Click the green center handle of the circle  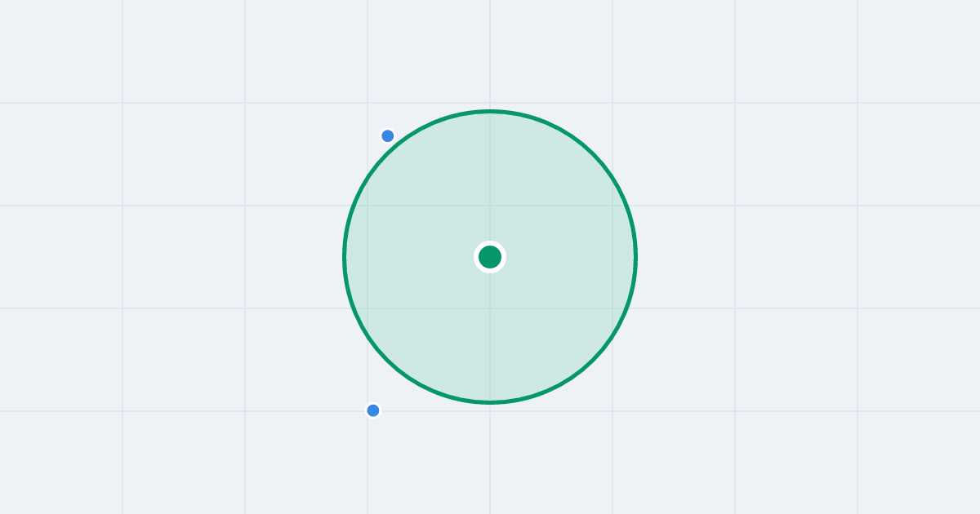pyautogui.click(x=490, y=257)
